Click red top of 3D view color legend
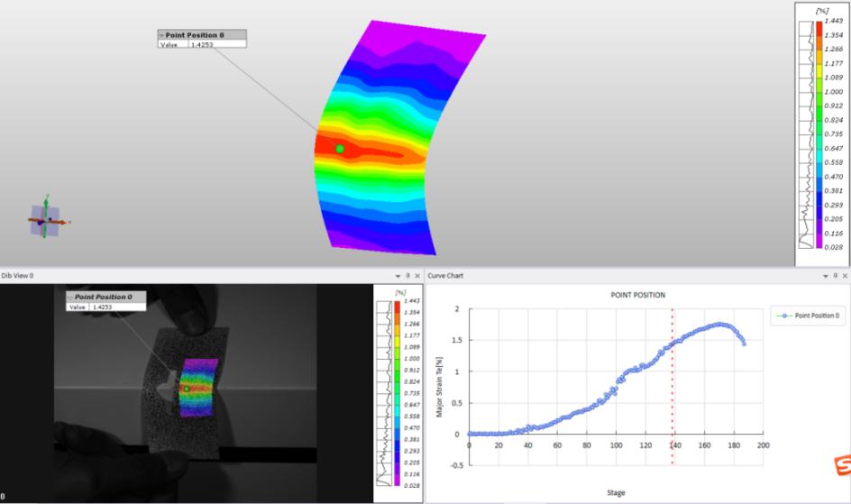This screenshot has height=504, width=851. 819,26
